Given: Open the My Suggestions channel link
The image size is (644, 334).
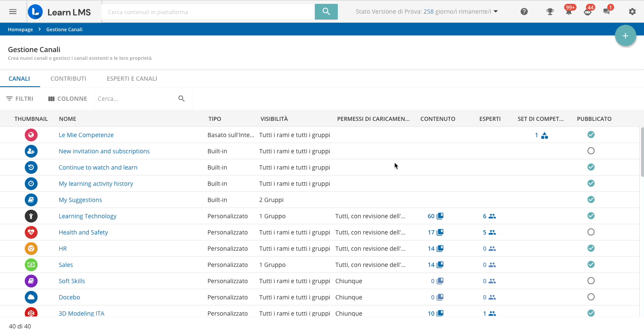Looking at the screenshot, I should (80, 200).
